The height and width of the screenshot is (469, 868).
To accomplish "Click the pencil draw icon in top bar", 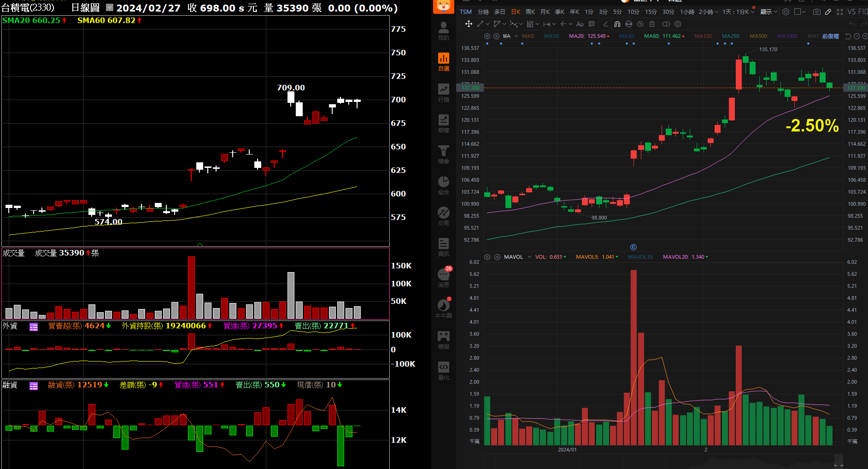I will click(x=828, y=12).
